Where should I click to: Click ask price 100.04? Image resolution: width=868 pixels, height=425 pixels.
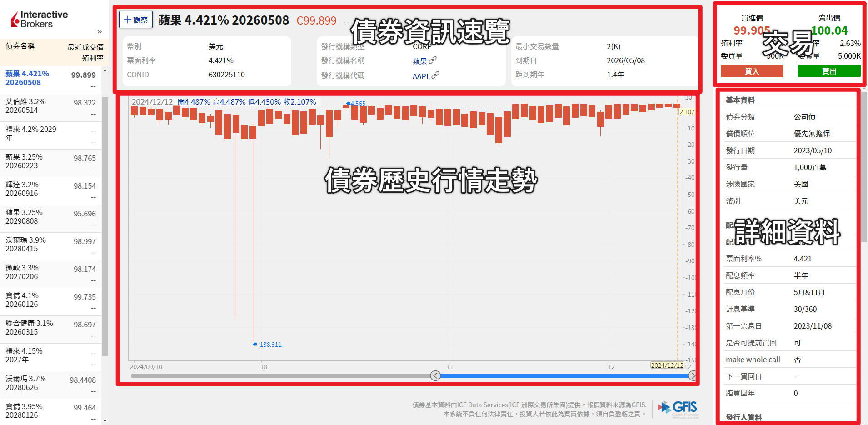pyautogui.click(x=829, y=30)
